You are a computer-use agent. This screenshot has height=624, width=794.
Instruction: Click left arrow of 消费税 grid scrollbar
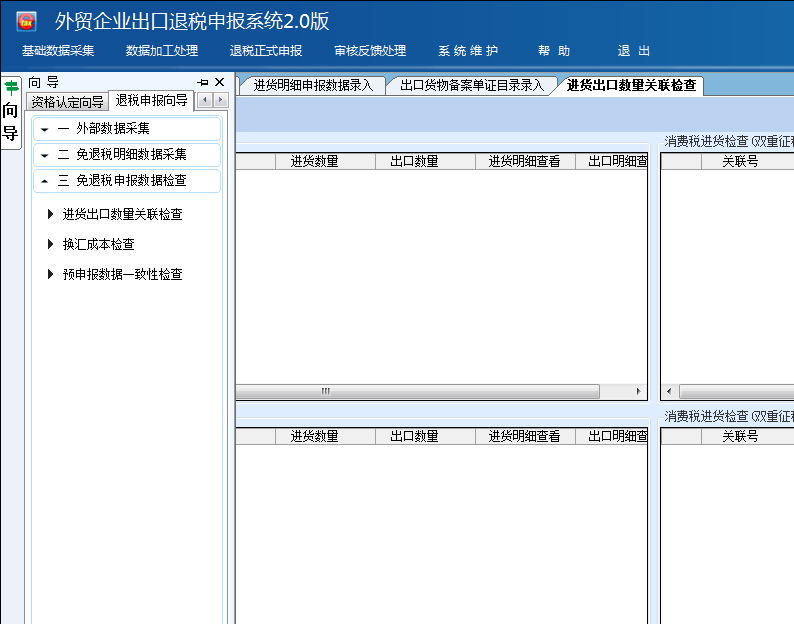(x=670, y=392)
